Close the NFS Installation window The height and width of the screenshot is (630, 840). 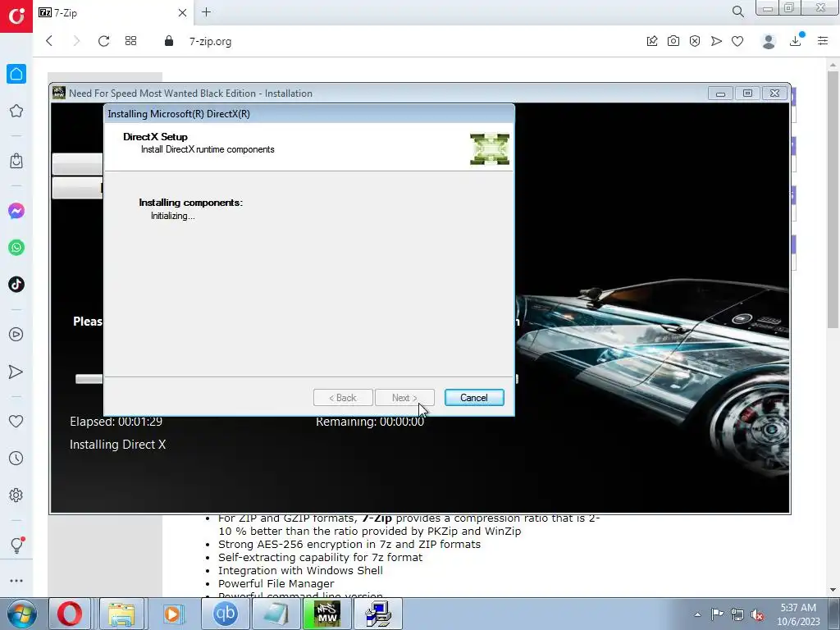774,94
